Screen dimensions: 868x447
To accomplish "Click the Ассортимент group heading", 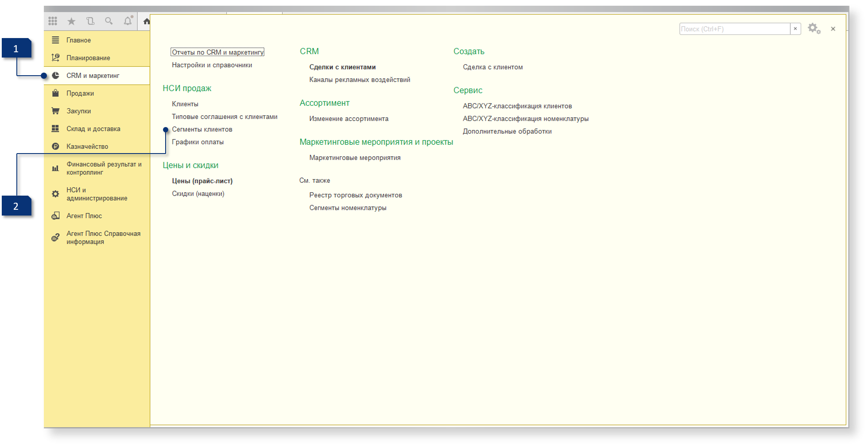I will tap(325, 103).
